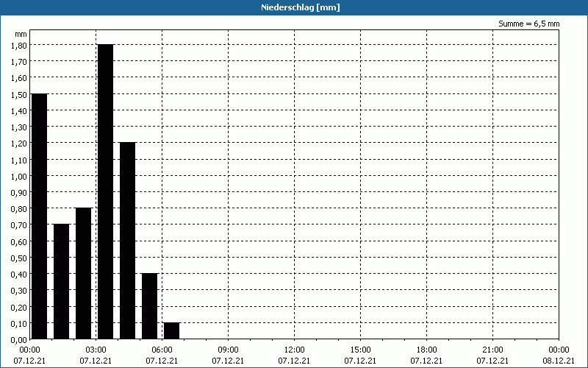Click the 1,80 y-axis value
The width and height of the screenshot is (588, 368).
pyautogui.click(x=19, y=45)
